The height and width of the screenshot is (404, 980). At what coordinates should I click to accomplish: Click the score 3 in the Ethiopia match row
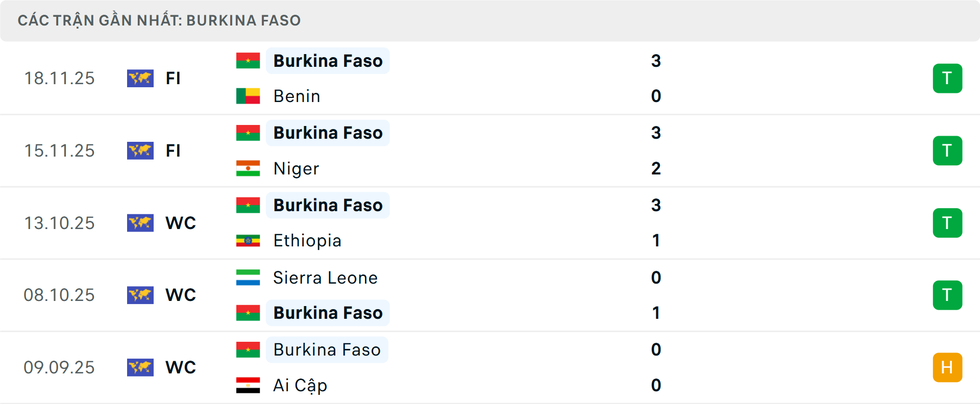[656, 206]
